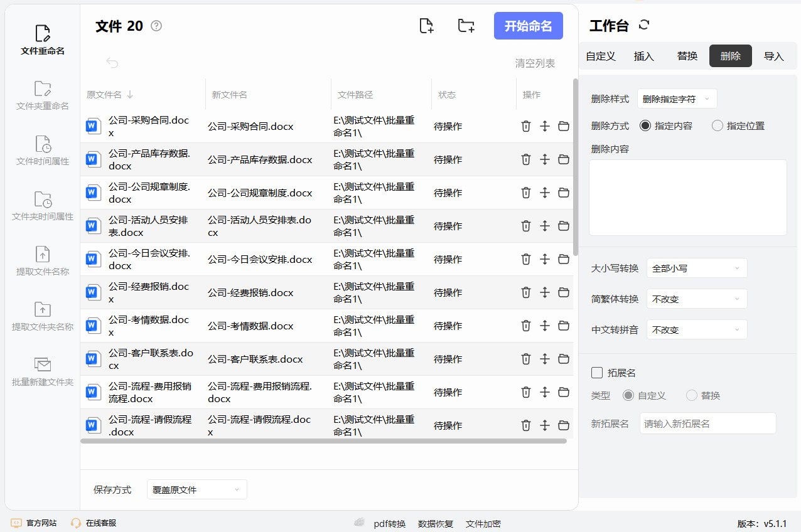Screen dimensions: 801x532
Task: Enable the 拓展名 checkbox
Action: (598, 373)
